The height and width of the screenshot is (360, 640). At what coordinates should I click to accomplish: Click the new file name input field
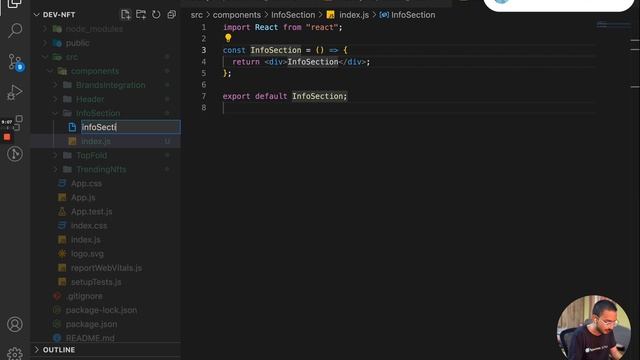click(x=131, y=127)
